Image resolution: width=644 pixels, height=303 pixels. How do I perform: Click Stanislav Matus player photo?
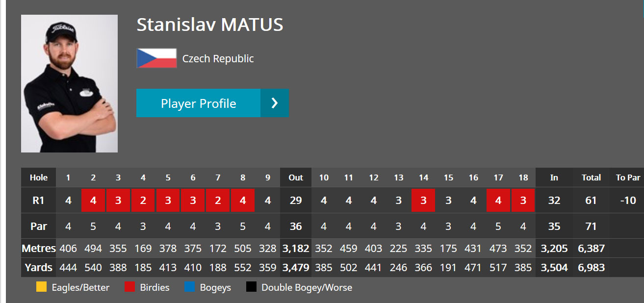tap(69, 83)
